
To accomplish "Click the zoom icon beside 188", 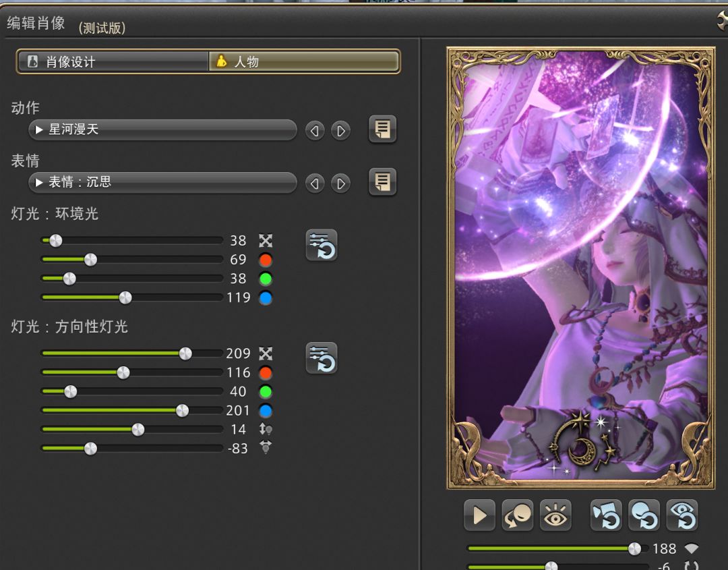I will point(692,549).
